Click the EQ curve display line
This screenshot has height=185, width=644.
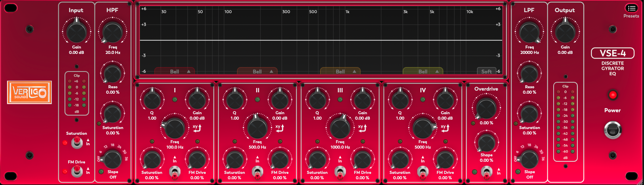click(x=321, y=40)
